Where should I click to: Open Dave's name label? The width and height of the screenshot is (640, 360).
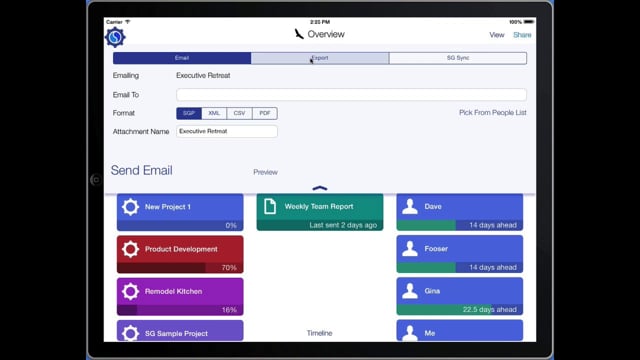[x=433, y=207]
